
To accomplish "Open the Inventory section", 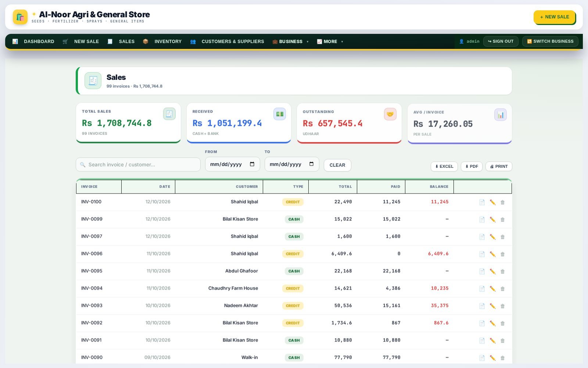I will click(x=162, y=42).
